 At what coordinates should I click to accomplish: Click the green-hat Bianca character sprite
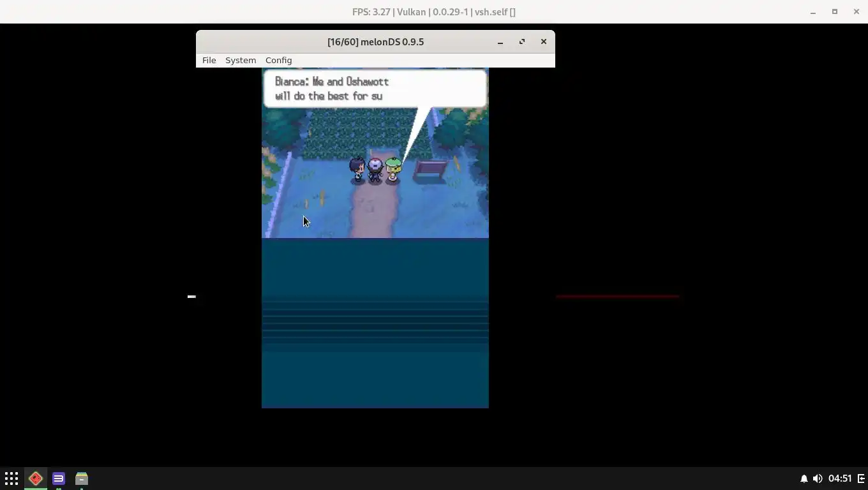coord(393,170)
